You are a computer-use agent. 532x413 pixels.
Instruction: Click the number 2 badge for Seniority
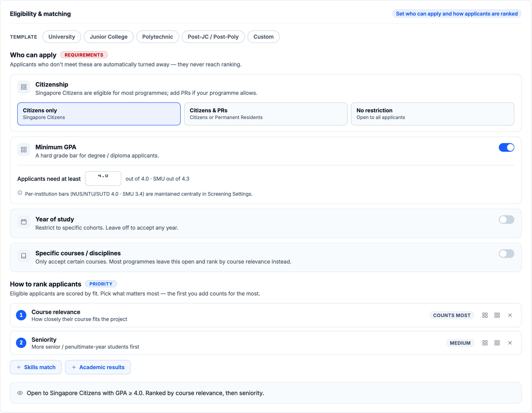(x=21, y=343)
